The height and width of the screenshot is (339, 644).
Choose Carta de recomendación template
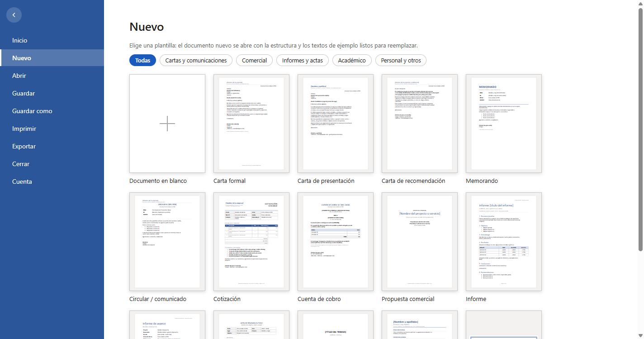tap(420, 124)
